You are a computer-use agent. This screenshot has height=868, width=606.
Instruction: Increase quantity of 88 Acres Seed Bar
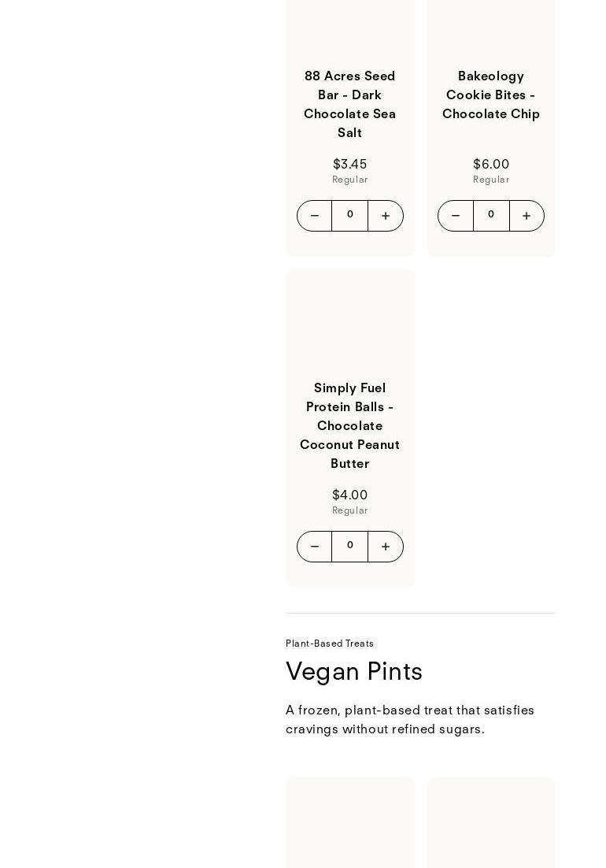[386, 216]
